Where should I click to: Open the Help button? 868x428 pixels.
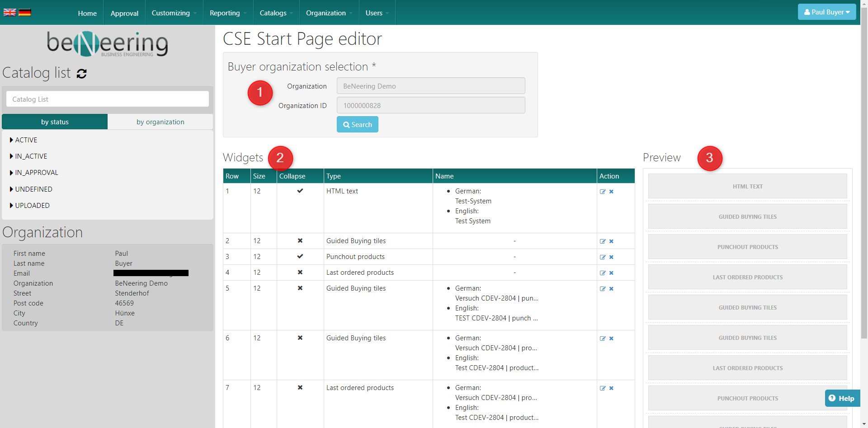(x=842, y=398)
